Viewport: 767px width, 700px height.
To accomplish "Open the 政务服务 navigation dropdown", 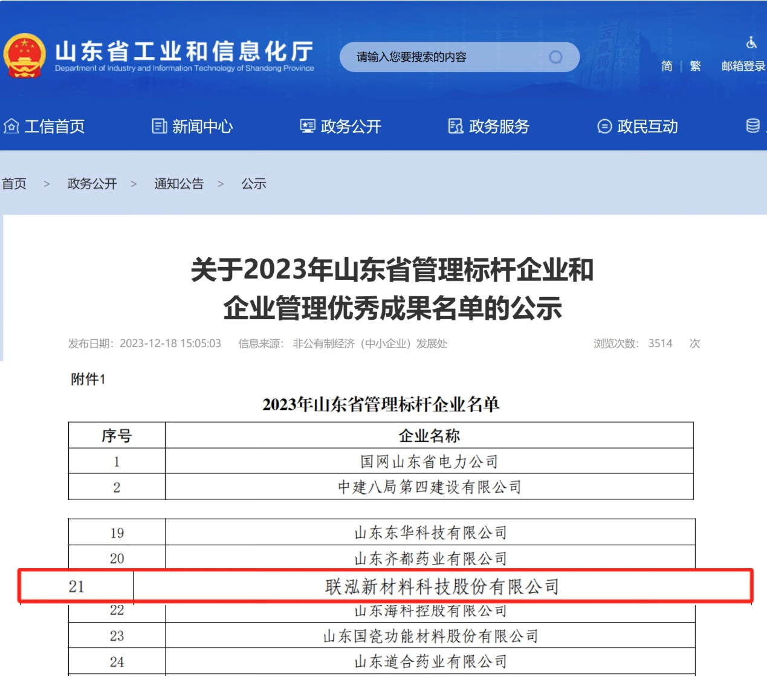I will (499, 126).
